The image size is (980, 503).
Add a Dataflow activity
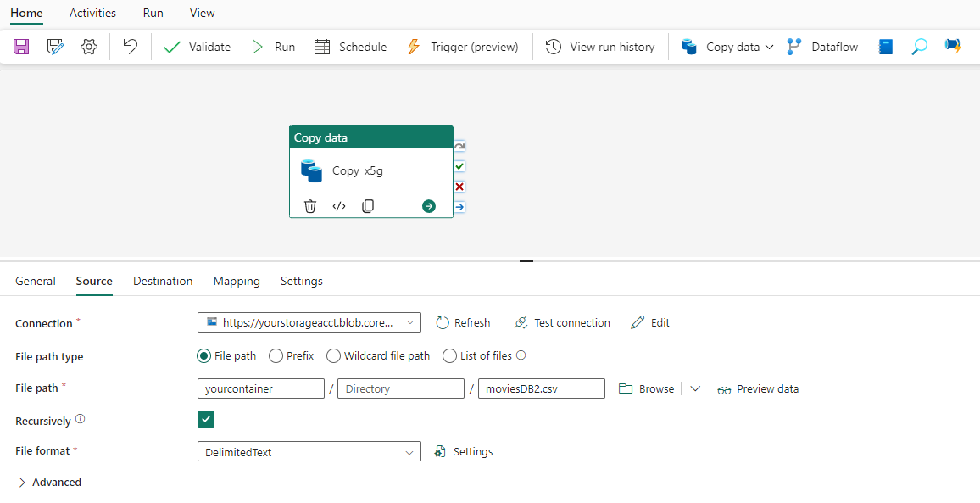point(822,47)
